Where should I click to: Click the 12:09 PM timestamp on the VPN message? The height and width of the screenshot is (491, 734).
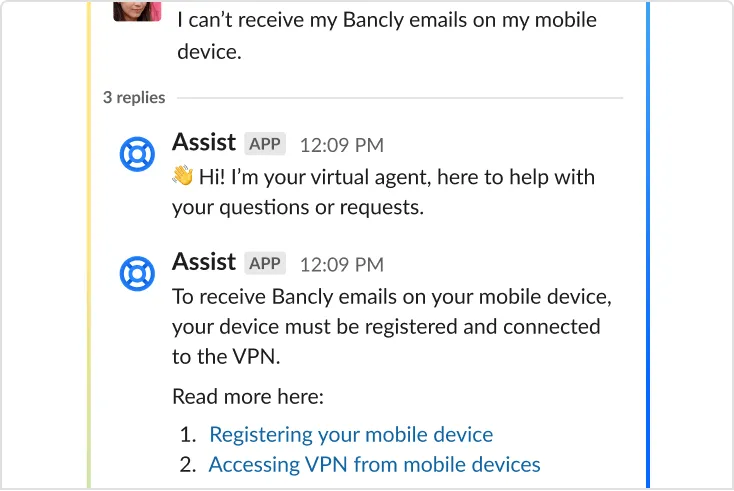tap(341, 264)
